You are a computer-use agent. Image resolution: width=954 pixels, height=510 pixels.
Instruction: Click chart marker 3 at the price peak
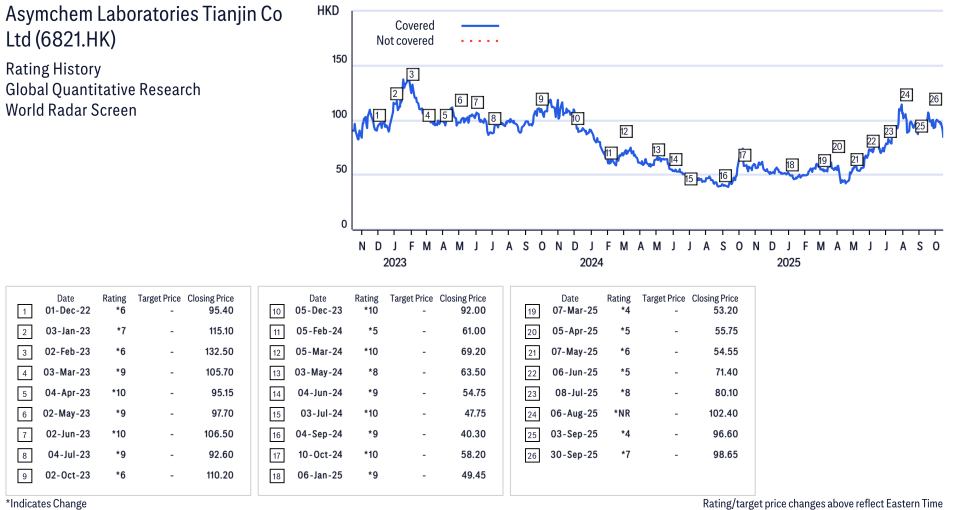[412, 74]
